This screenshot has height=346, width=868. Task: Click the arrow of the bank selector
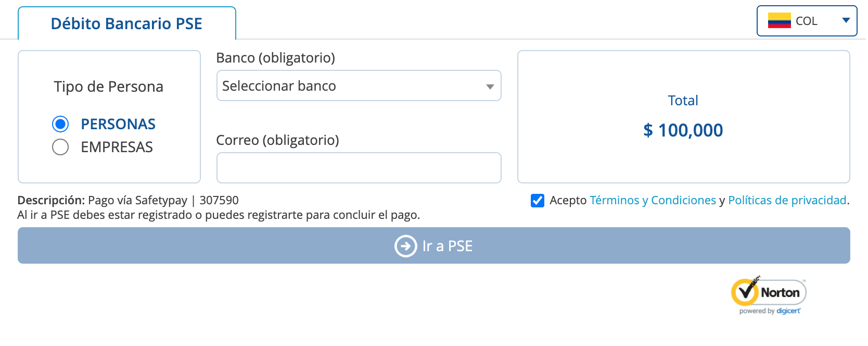click(x=490, y=86)
